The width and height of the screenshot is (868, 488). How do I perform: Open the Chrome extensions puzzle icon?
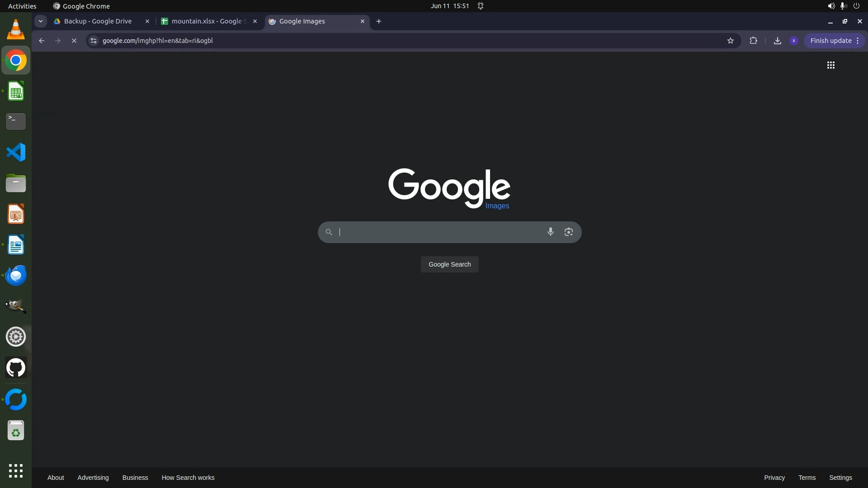[753, 41]
